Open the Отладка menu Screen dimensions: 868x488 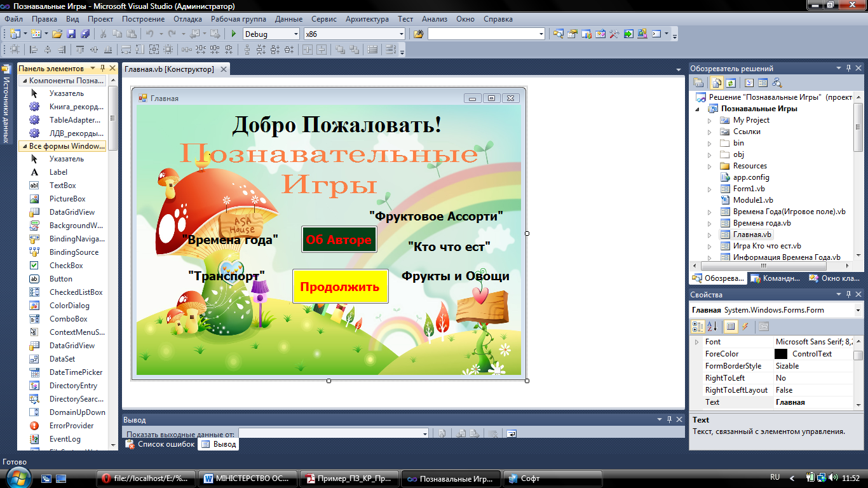(x=187, y=19)
